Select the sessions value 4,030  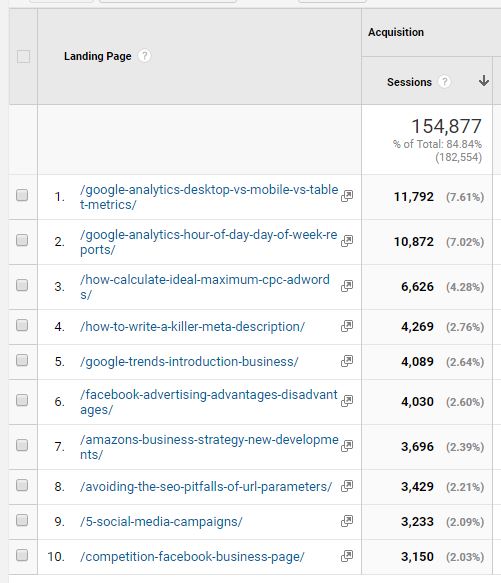(x=417, y=402)
